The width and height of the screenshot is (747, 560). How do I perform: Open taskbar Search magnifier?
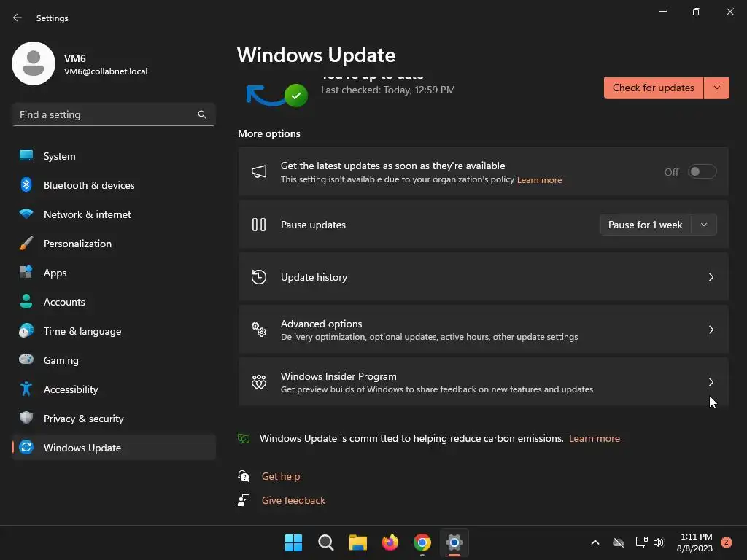point(326,542)
